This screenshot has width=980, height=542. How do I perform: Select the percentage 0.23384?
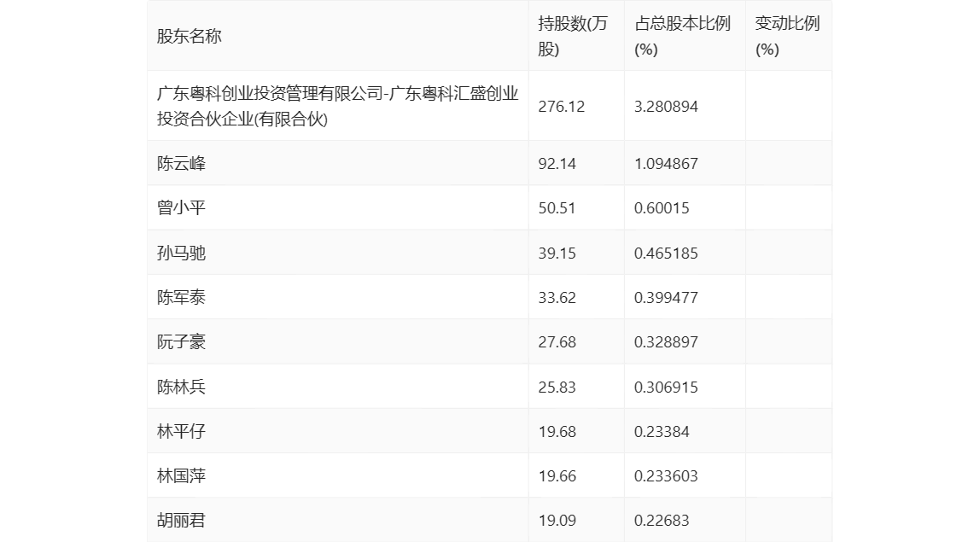click(x=662, y=431)
